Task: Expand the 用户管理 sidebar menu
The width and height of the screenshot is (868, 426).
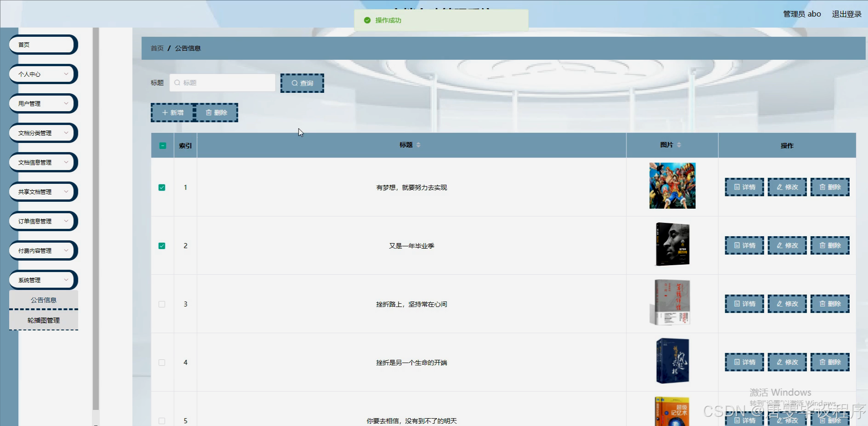Action: click(43, 103)
